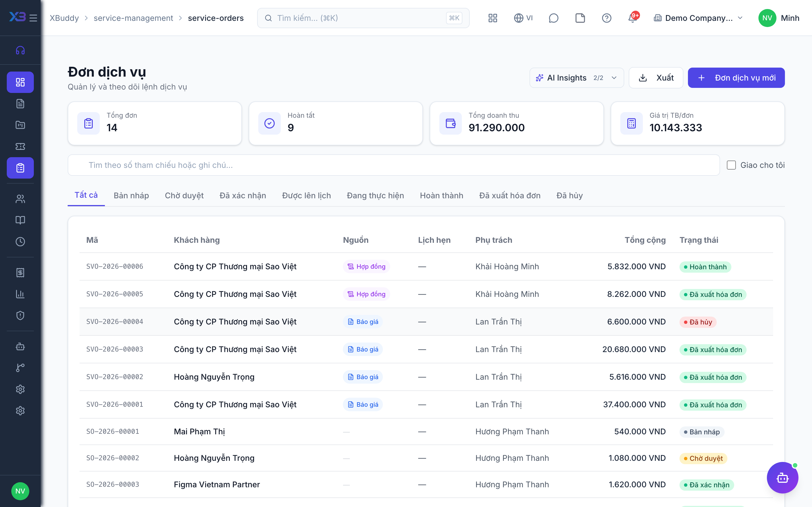Enable the Giao cho tôi checkbox

(731, 165)
